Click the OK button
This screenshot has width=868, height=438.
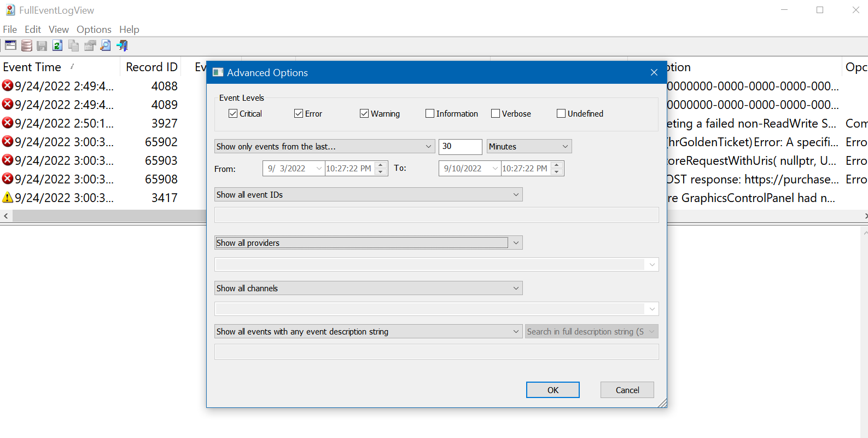click(553, 390)
